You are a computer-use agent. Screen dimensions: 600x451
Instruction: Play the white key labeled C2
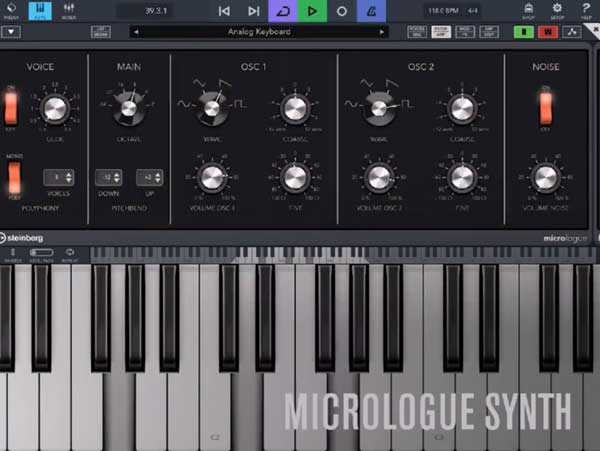[215, 411]
